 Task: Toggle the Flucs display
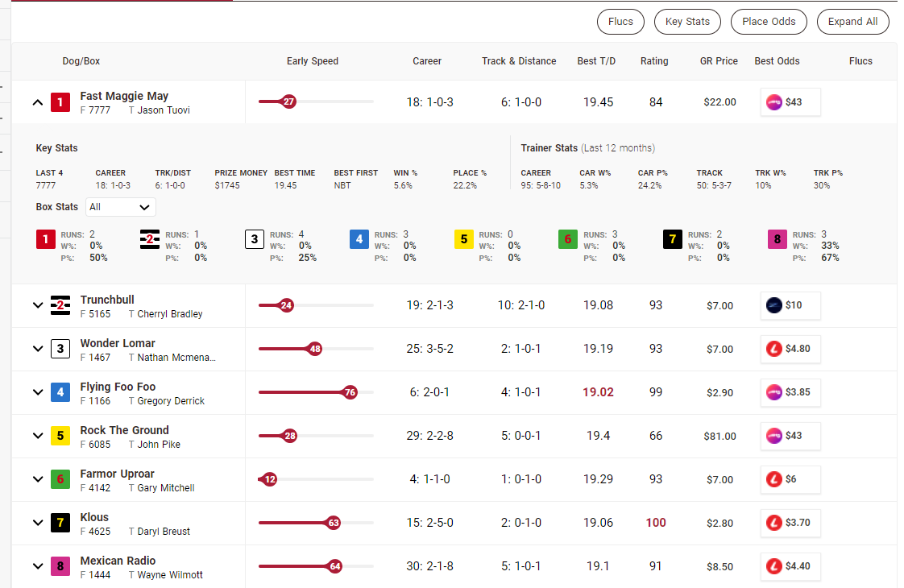620,22
